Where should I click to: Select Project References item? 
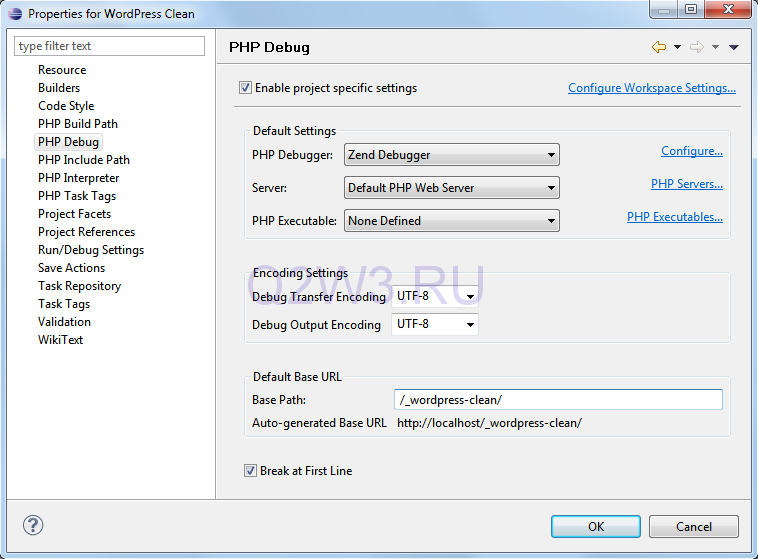(x=87, y=232)
